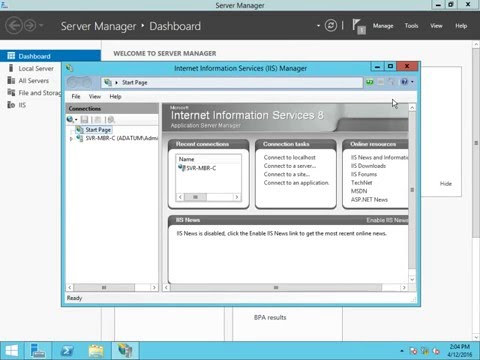Open the IIS Manager File menu
The width and height of the screenshot is (480, 360).
pyautogui.click(x=76, y=96)
